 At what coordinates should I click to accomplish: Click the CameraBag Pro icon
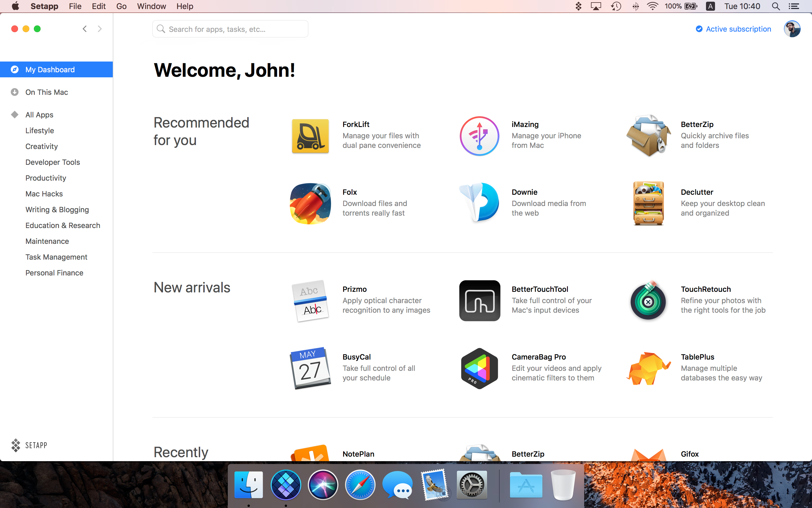point(480,369)
